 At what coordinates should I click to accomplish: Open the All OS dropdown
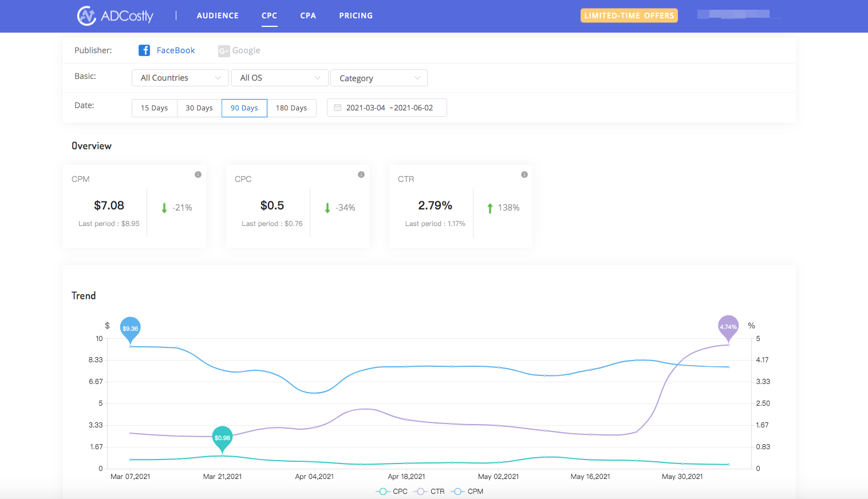pyautogui.click(x=279, y=78)
